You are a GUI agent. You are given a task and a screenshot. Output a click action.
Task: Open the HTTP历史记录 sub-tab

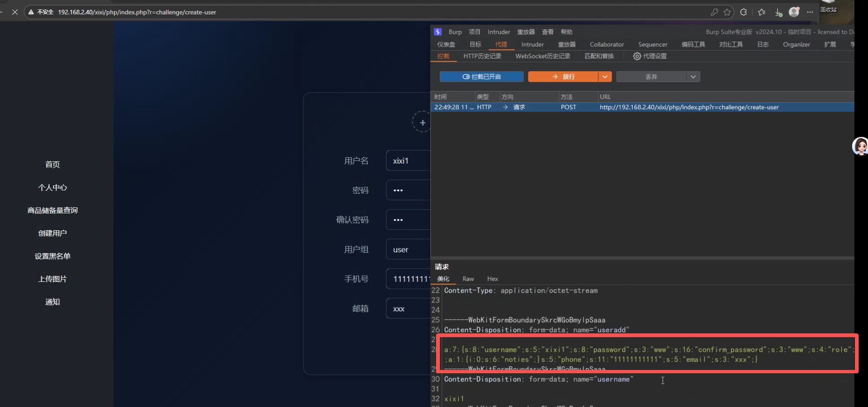coord(482,56)
